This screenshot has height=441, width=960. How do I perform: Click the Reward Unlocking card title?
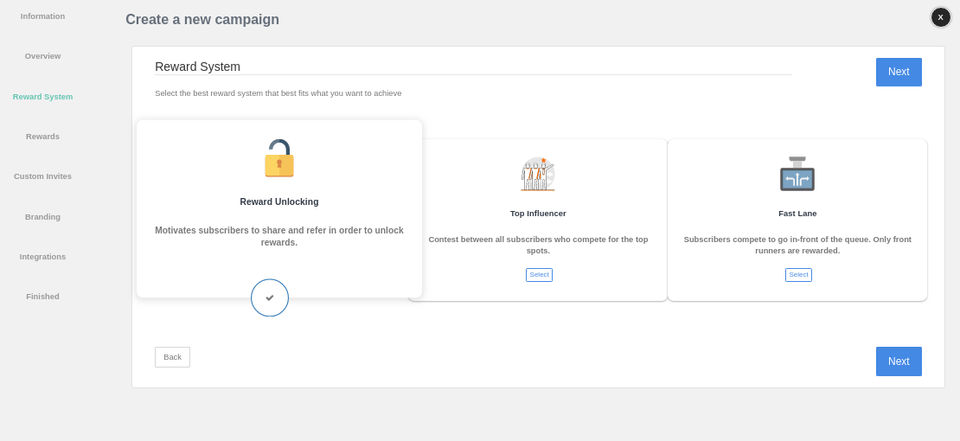[x=279, y=202]
